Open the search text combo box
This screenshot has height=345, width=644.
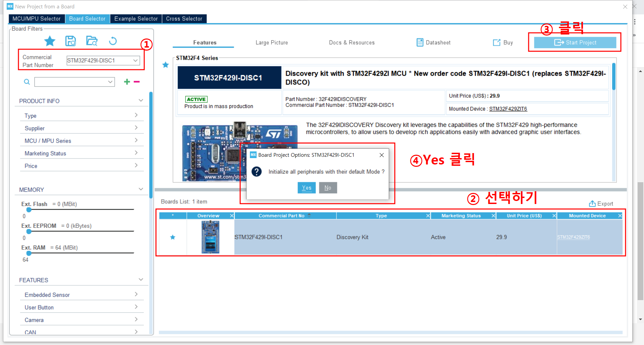click(x=74, y=82)
